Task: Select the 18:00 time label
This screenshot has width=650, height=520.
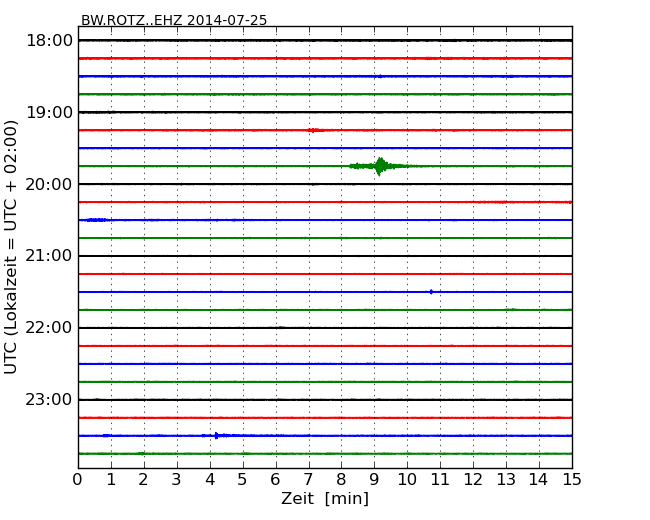Action: point(49,41)
